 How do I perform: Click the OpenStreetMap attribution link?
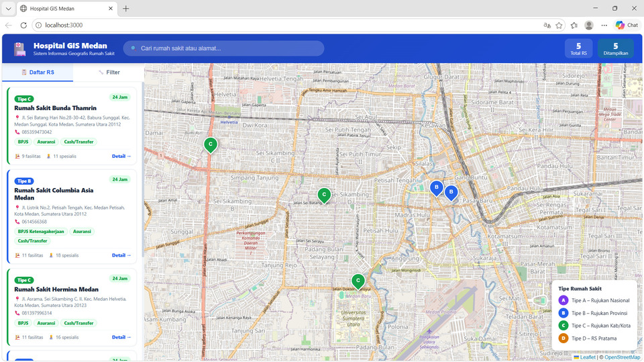(x=623, y=357)
